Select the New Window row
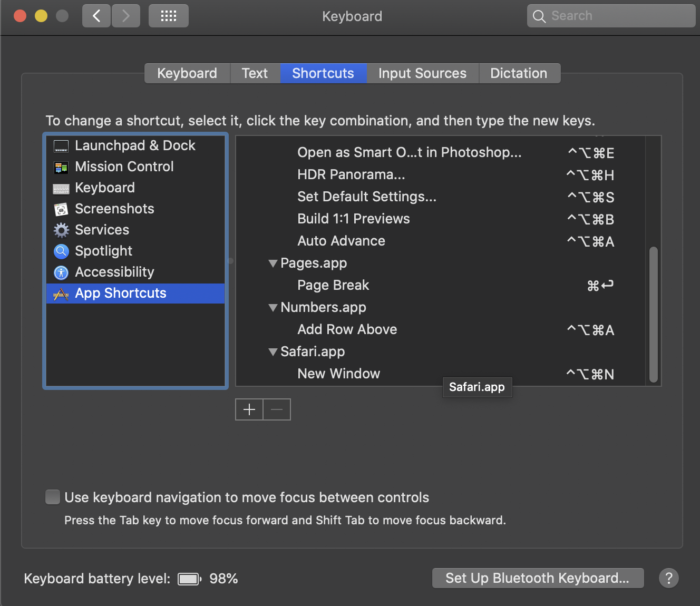 441,374
